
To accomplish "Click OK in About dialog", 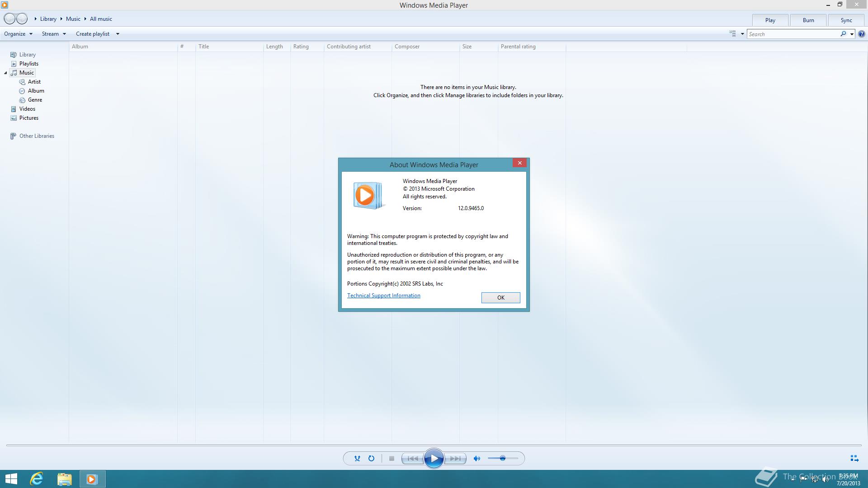I will pos(501,298).
